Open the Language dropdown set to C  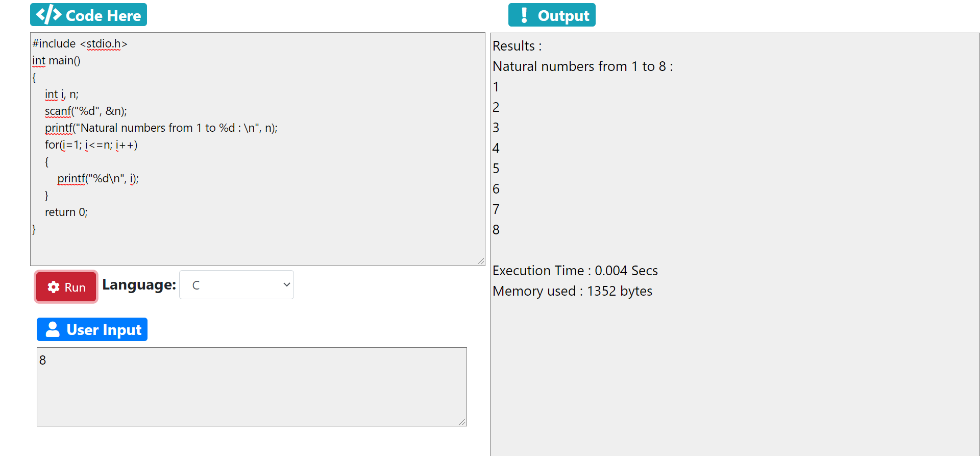point(236,285)
